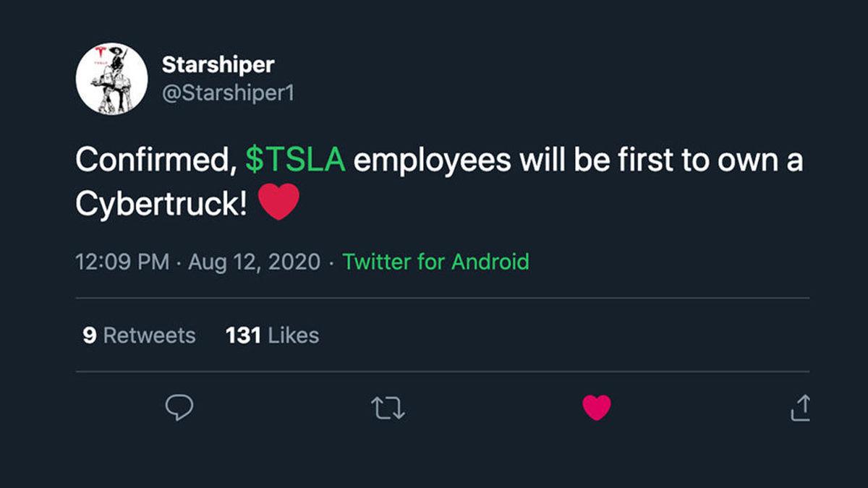Click the username Starshiper
Viewport: 868px width, 488px height.
[217, 64]
